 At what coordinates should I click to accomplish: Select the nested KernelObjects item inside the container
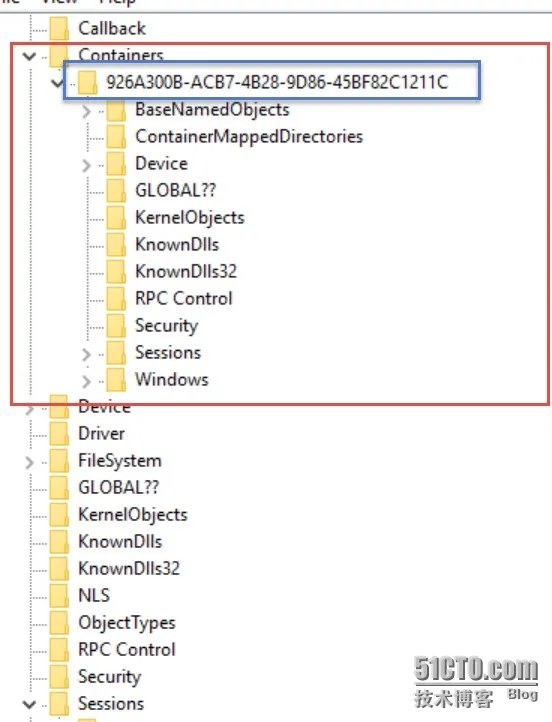click(x=190, y=217)
